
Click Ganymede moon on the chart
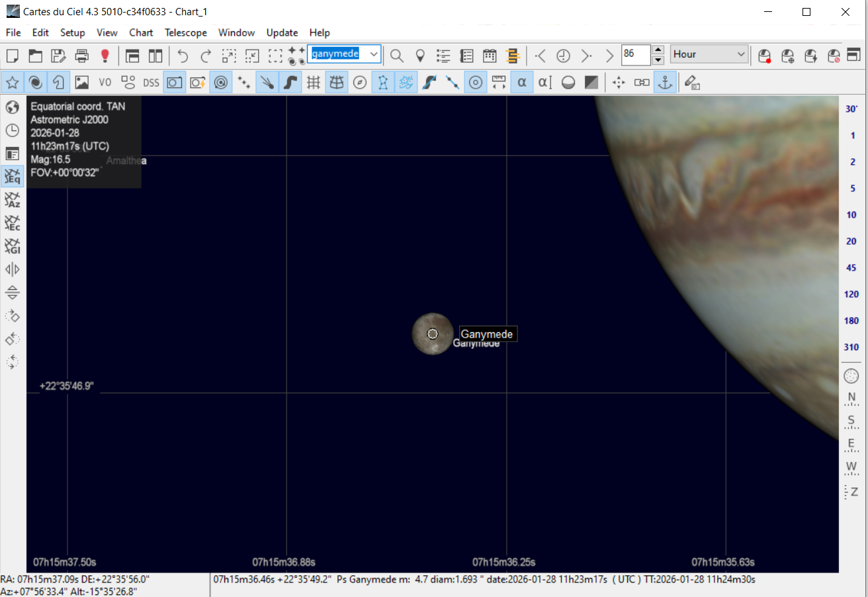(x=433, y=334)
